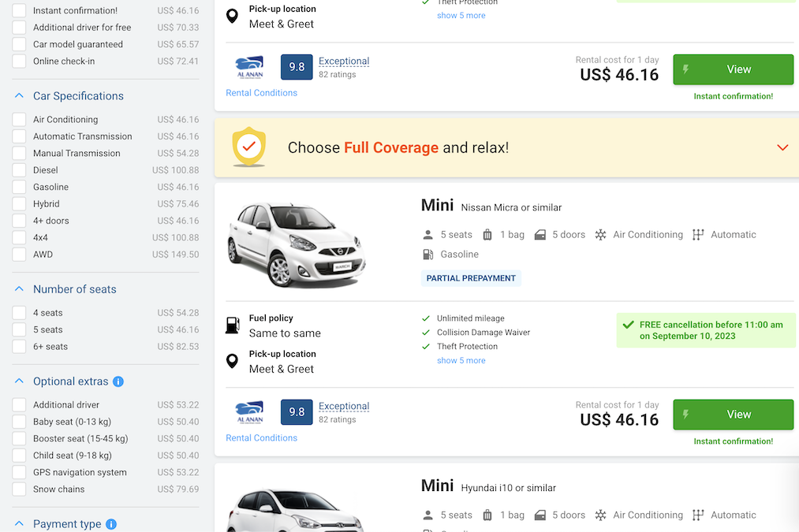The height and width of the screenshot is (532, 799).
Task: Enable the Manual Transmission checkbox
Action: (x=19, y=153)
